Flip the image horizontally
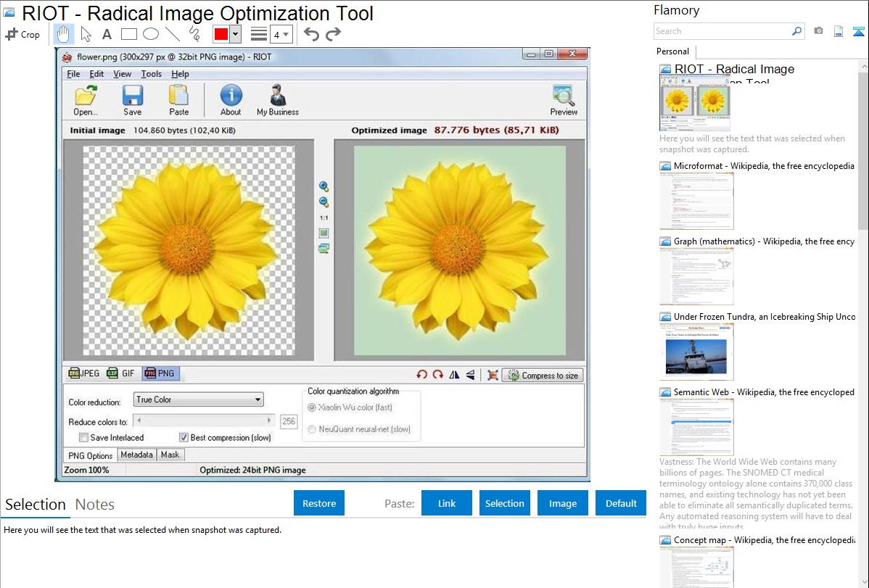 (455, 375)
